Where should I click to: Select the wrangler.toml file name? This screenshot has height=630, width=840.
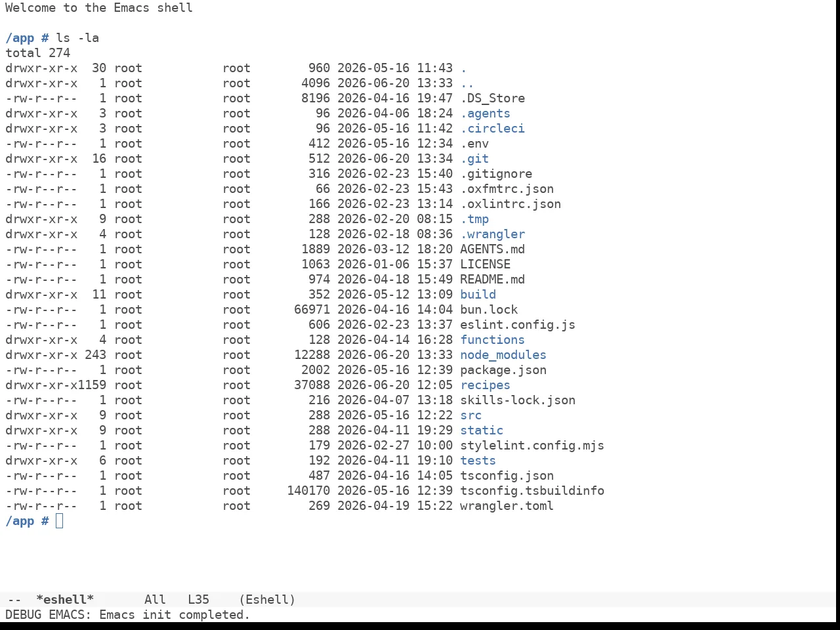coord(507,506)
